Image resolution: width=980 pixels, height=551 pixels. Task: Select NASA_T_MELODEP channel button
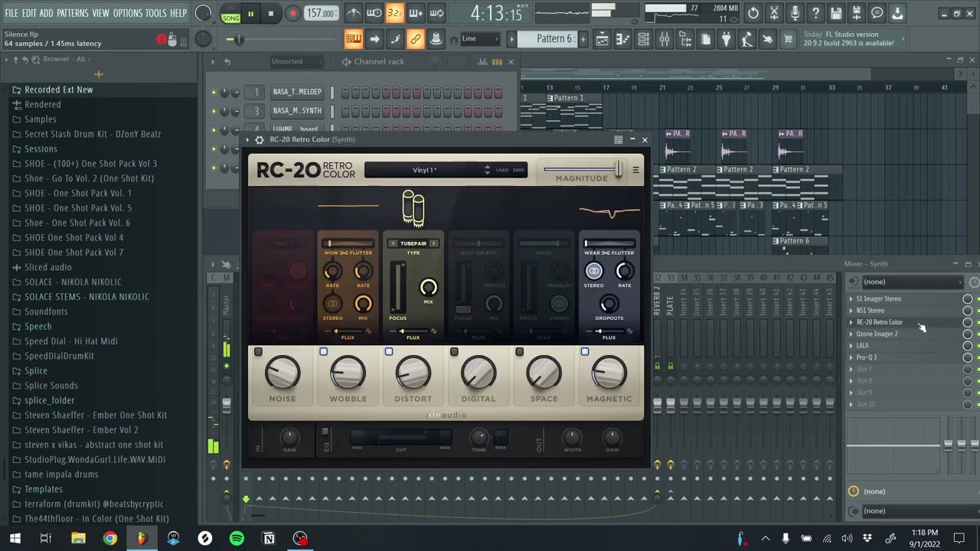[297, 92]
